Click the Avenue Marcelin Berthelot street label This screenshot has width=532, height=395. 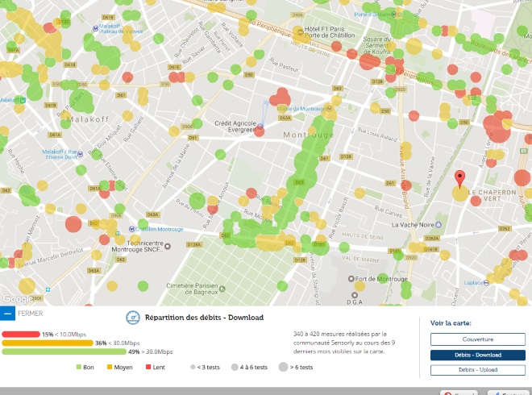50,259
